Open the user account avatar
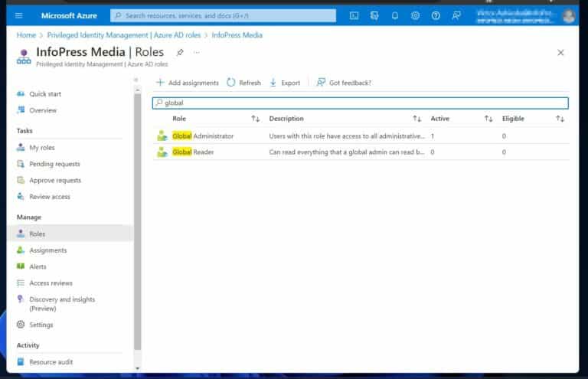This screenshot has width=588, height=379. [569, 16]
